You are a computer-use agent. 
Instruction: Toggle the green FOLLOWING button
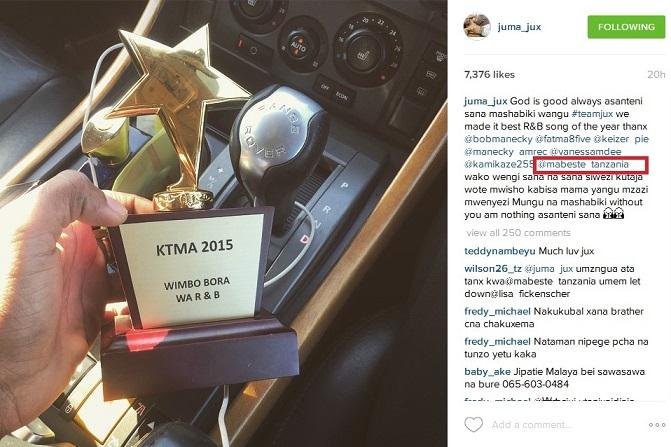[626, 27]
